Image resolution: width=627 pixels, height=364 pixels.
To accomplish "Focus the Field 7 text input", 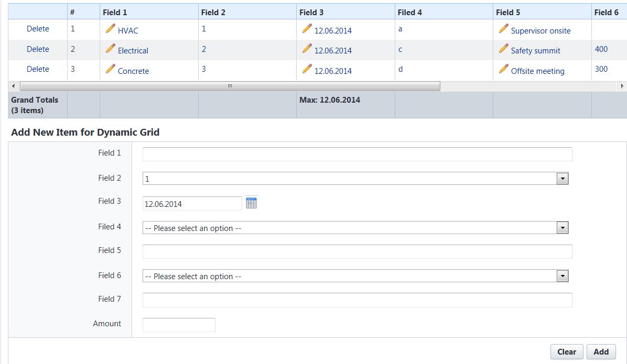I will point(357,300).
